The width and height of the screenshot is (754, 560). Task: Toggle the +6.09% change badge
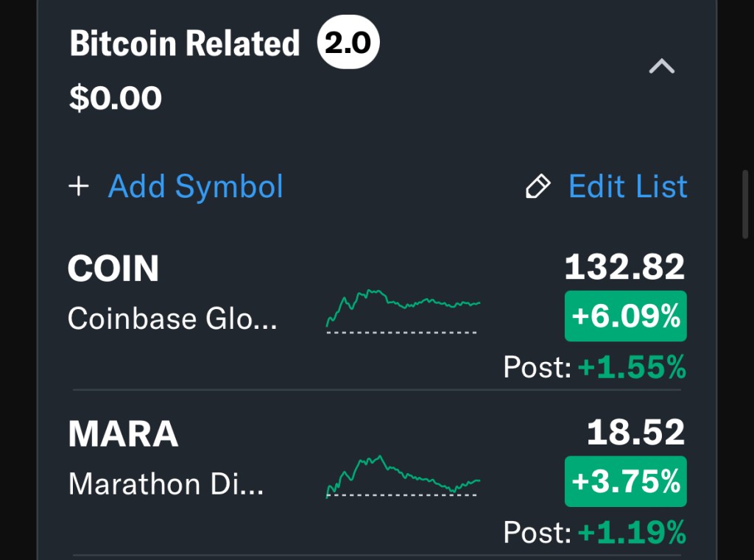click(625, 316)
